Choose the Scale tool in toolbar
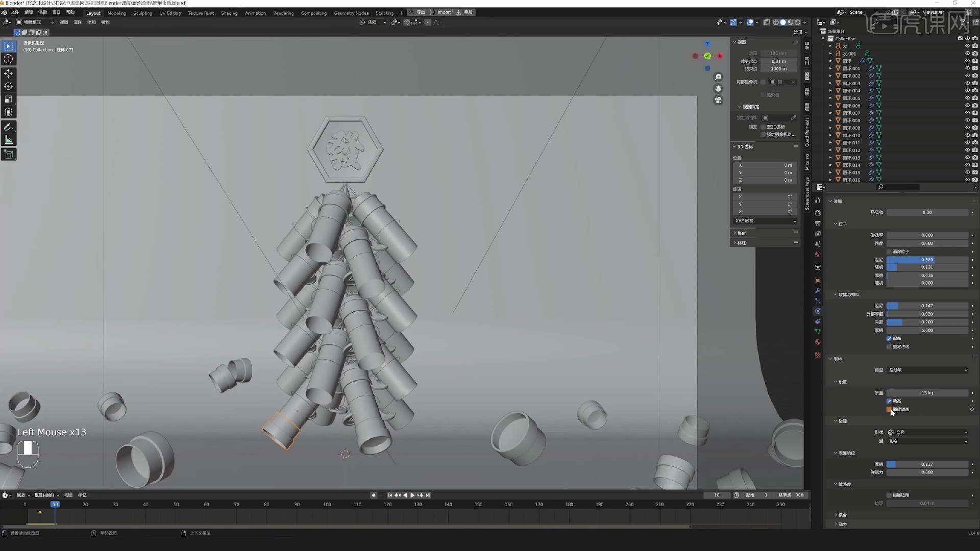Viewport: 980px width, 551px height. coord(9,99)
